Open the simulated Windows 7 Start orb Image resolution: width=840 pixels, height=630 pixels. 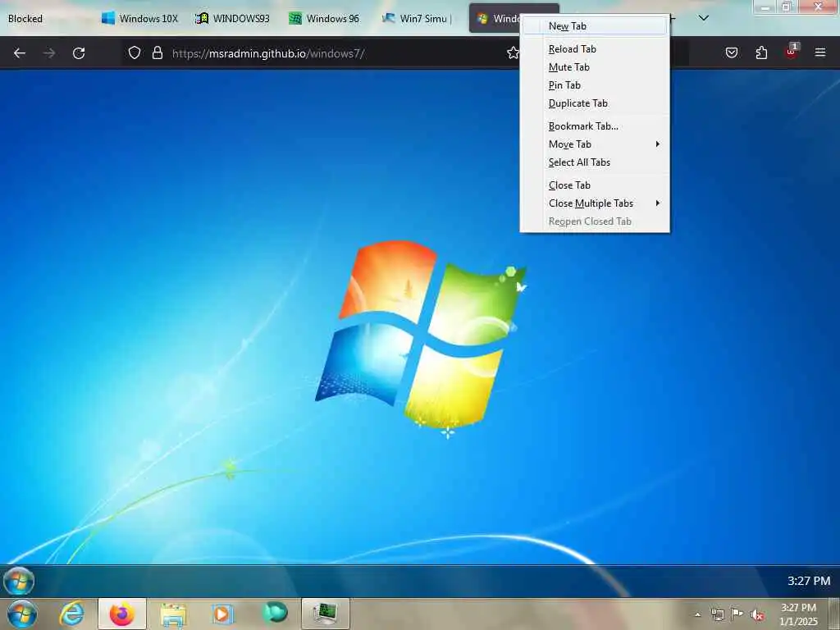pyautogui.click(x=20, y=581)
